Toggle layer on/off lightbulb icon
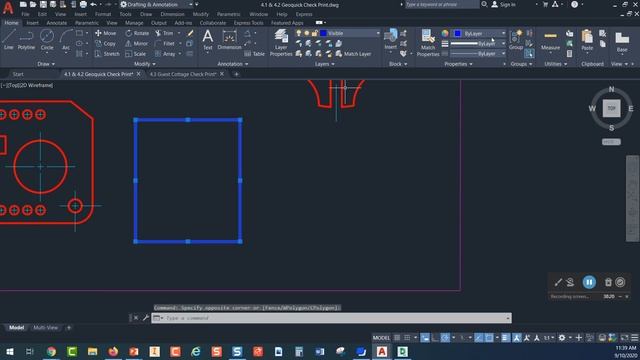The height and width of the screenshot is (360, 640). (299, 33)
